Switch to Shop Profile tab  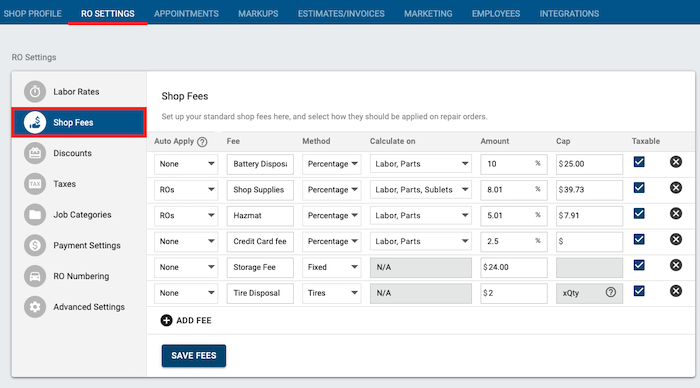33,13
